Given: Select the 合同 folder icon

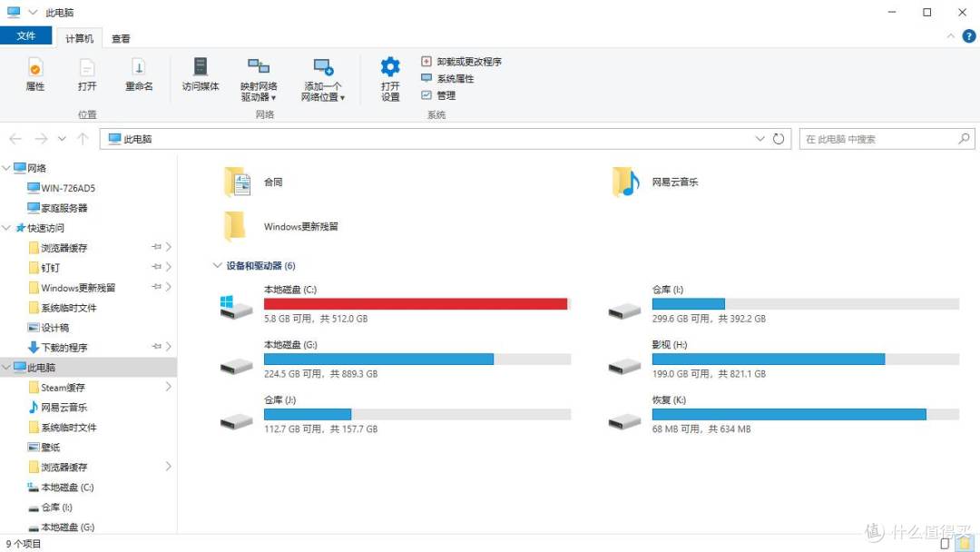Looking at the screenshot, I should pos(238,182).
